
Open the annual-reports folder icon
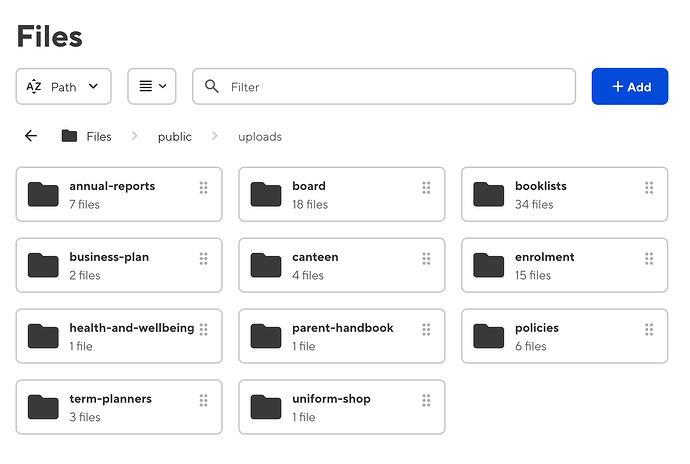pos(43,194)
